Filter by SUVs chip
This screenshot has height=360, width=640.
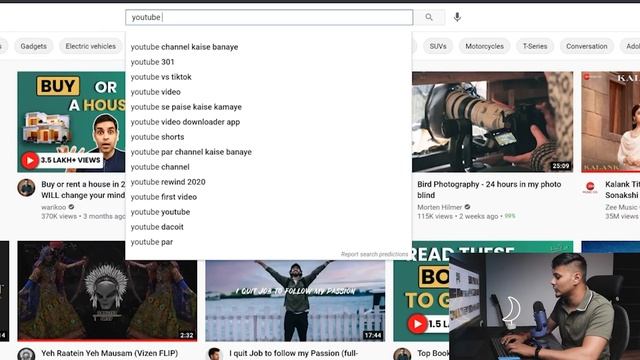click(438, 46)
